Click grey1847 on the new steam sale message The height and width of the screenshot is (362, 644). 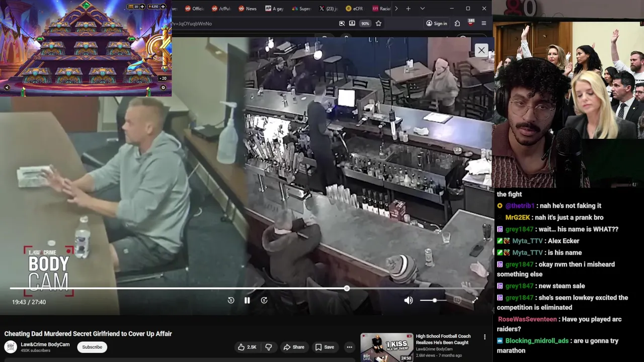[519, 286]
